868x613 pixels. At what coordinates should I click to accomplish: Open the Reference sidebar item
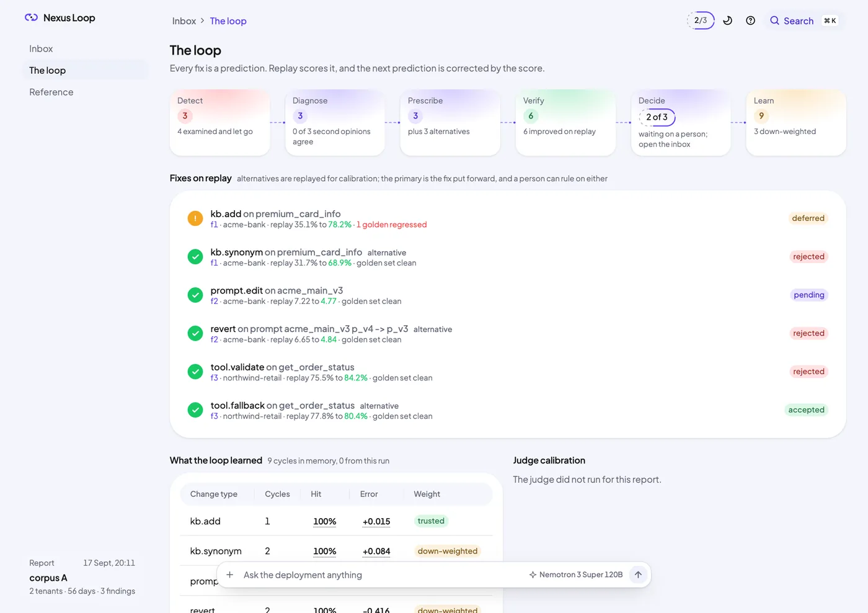(85, 92)
